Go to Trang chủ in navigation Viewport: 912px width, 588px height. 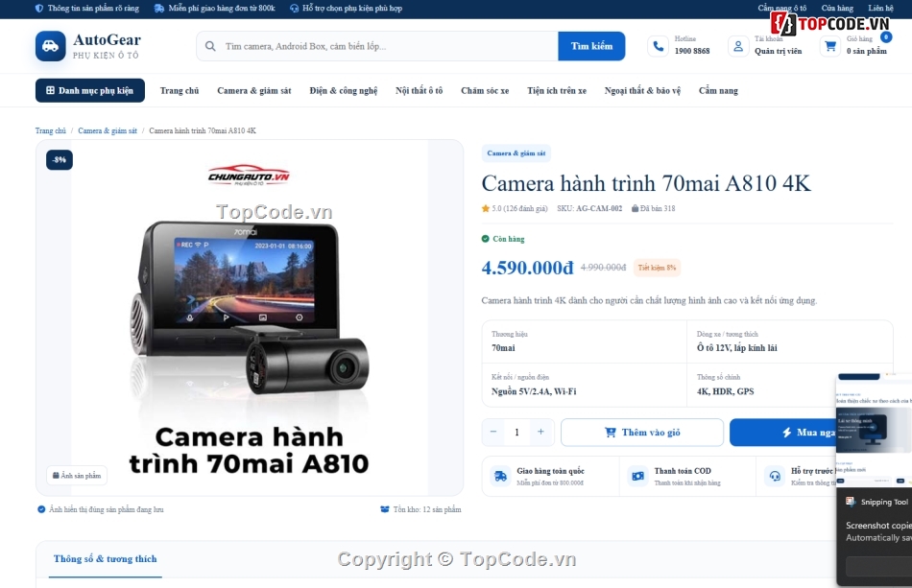coord(180,90)
